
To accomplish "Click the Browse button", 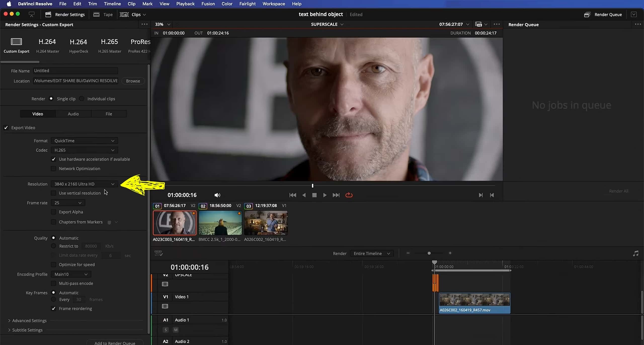I will (133, 81).
